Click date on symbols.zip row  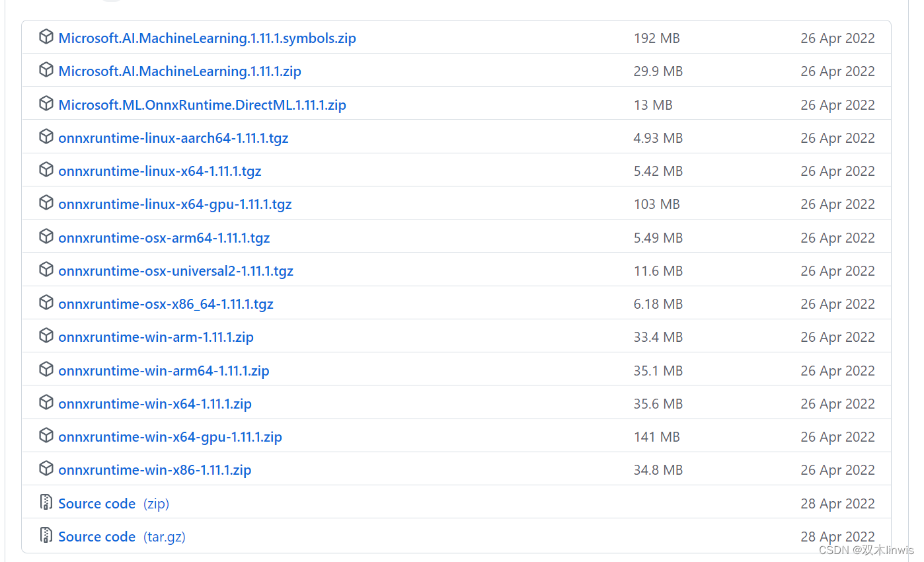(837, 38)
